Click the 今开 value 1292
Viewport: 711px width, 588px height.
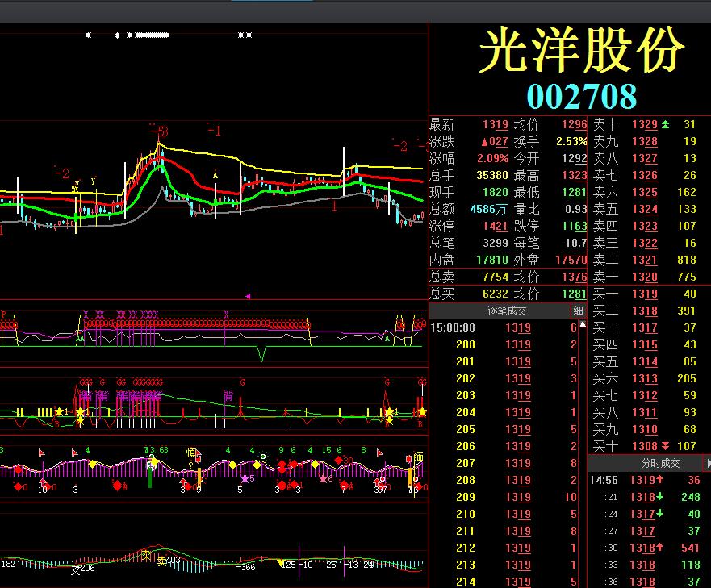click(574, 159)
